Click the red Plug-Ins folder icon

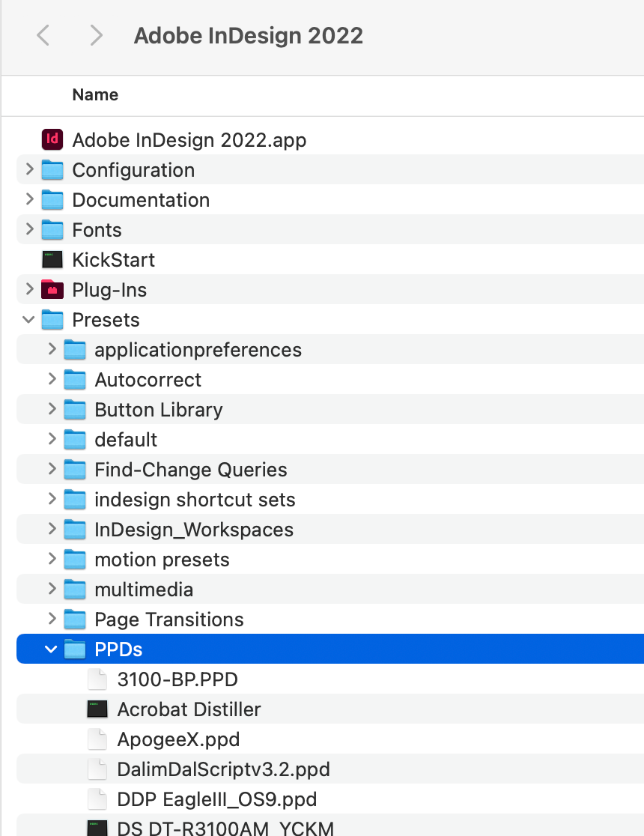52,289
